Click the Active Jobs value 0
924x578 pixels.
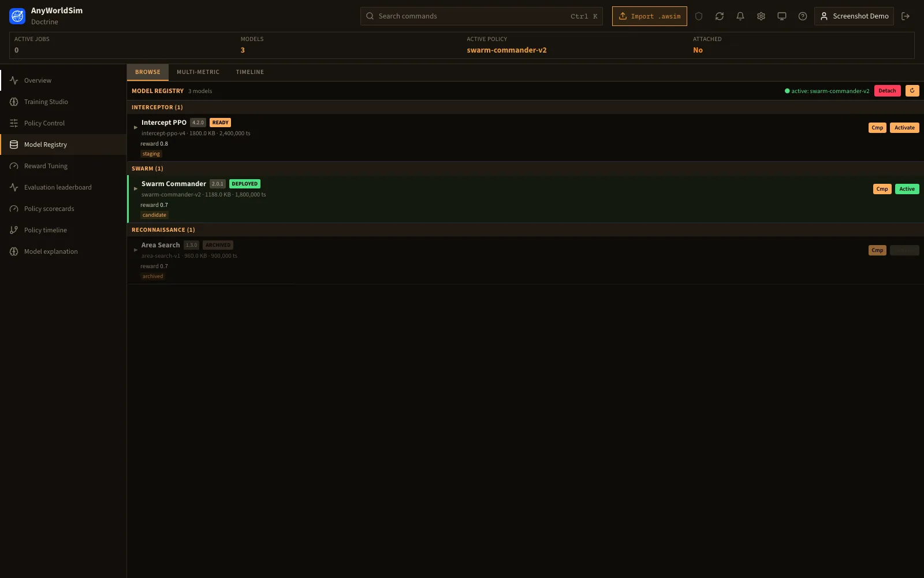click(17, 50)
